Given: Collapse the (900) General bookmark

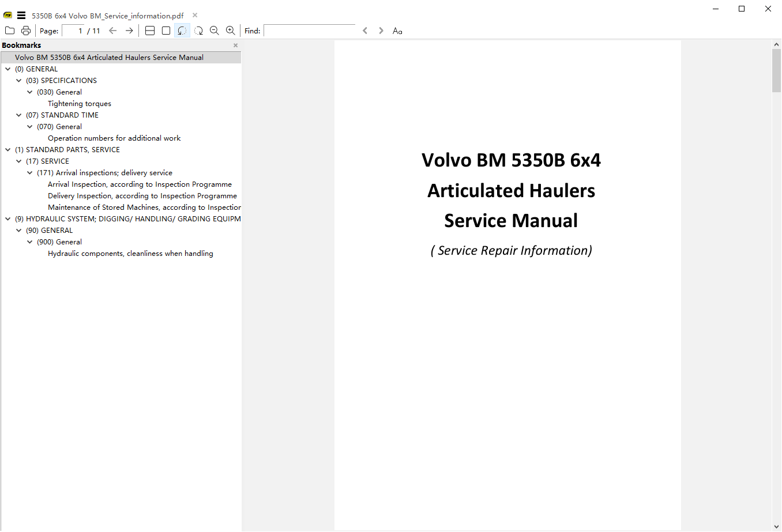Looking at the screenshot, I should (x=30, y=242).
